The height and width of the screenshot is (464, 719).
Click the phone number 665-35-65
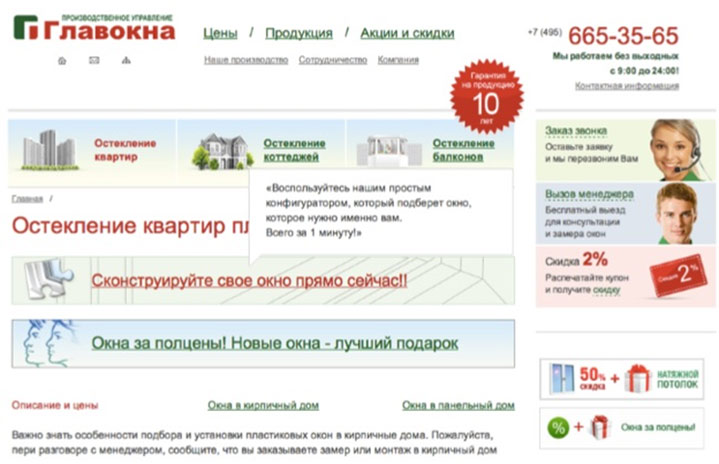tap(623, 36)
